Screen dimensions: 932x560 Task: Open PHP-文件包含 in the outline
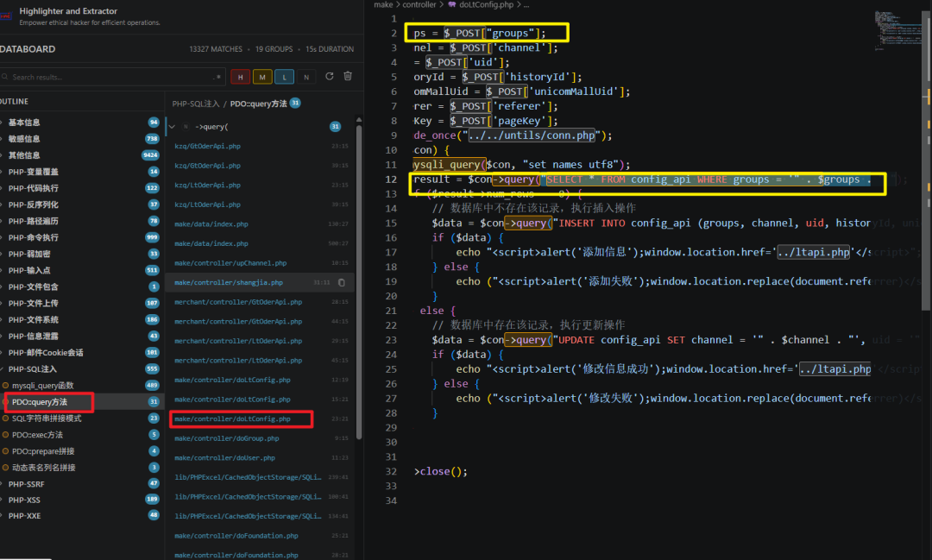pyautogui.click(x=34, y=286)
